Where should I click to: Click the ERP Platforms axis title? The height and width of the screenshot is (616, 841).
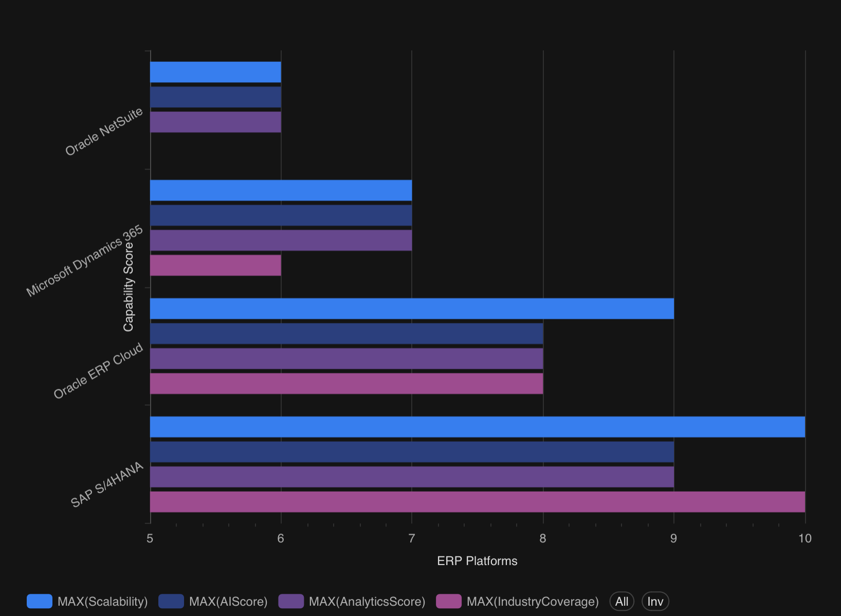point(477,561)
